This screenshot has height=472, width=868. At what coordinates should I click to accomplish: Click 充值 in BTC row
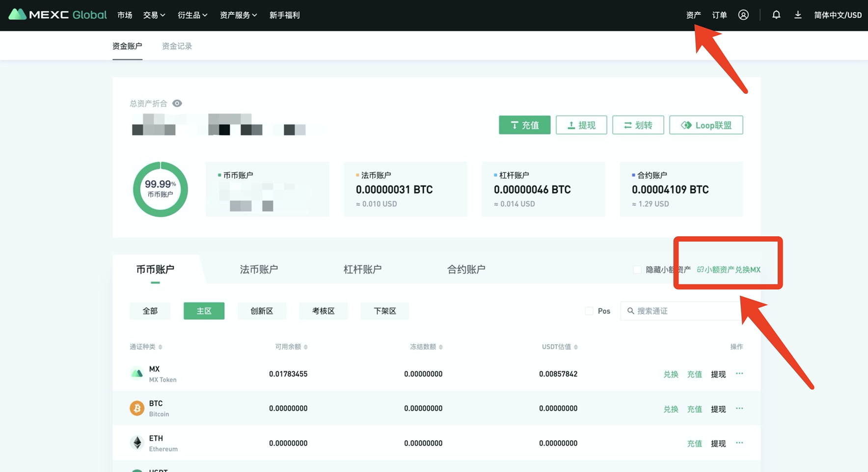(x=694, y=409)
